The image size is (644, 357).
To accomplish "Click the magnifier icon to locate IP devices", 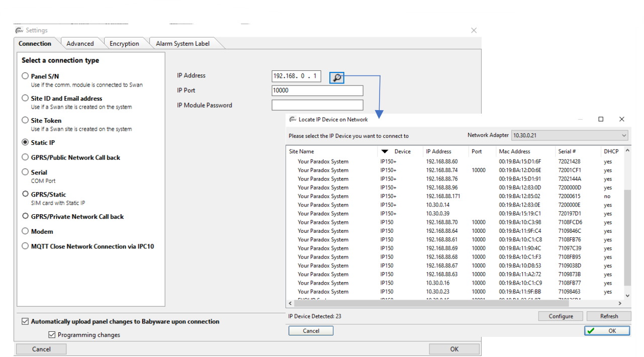I will click(336, 77).
